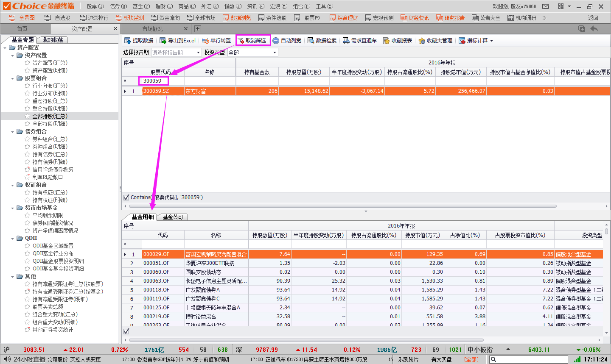
Task: Toggle the bottom grid filter checkbox
Action: (x=126, y=331)
